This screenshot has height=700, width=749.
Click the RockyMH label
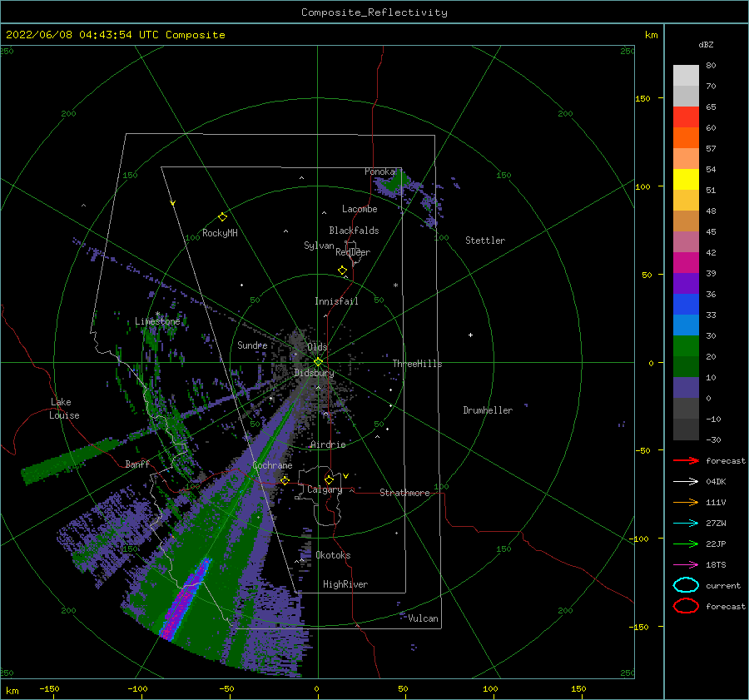[x=220, y=233]
